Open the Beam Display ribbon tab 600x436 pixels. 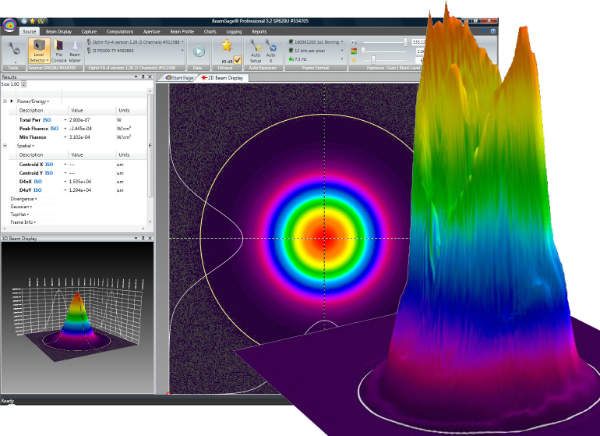(59, 32)
